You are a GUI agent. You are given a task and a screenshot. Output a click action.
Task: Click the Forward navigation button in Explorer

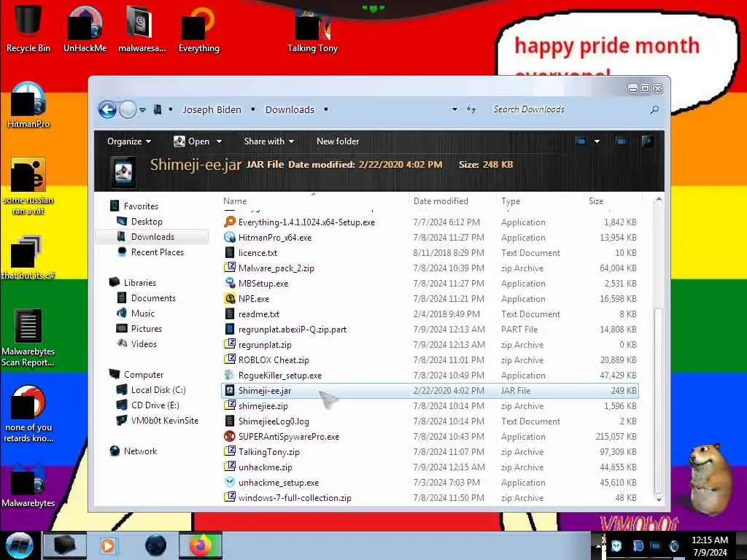coord(128,110)
